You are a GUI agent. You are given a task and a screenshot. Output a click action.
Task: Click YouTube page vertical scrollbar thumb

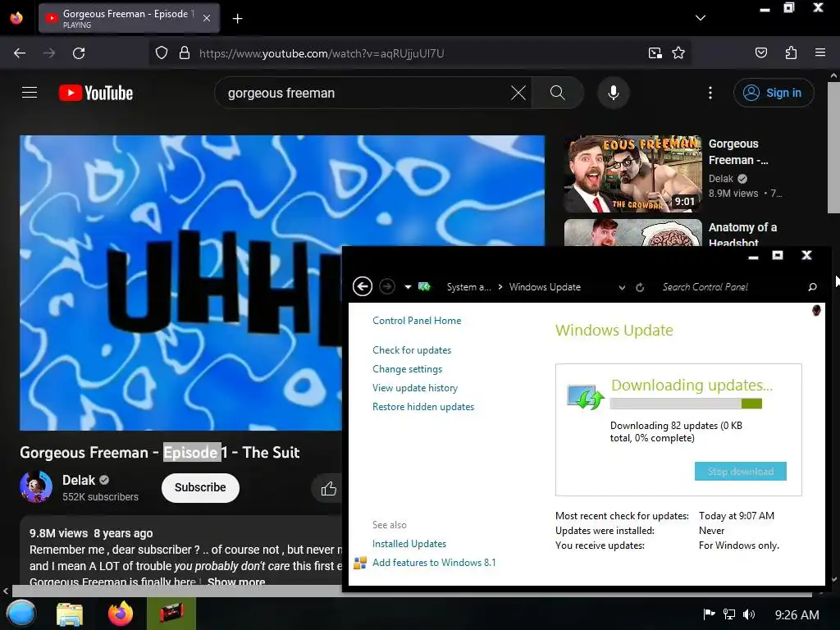coord(833,148)
